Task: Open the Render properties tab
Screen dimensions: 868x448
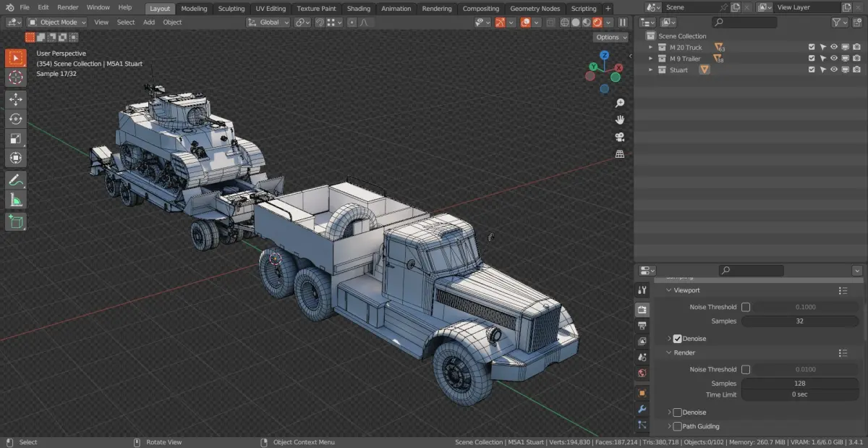Action: coord(642,309)
